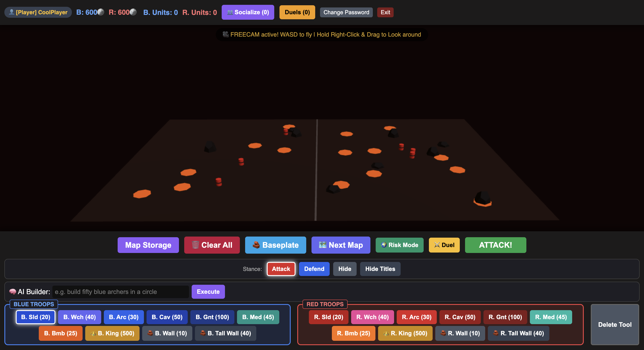Click the globe icon on Risk Mode
The height and width of the screenshot is (350, 644).
tap(384, 245)
